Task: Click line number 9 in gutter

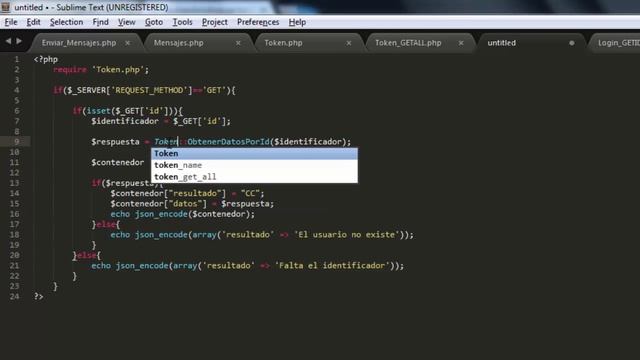Action: 17,142
